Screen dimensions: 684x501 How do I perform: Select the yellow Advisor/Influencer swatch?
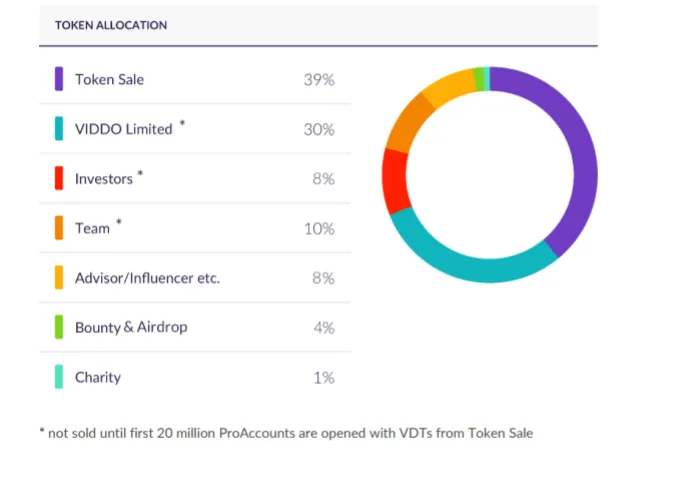(59, 278)
